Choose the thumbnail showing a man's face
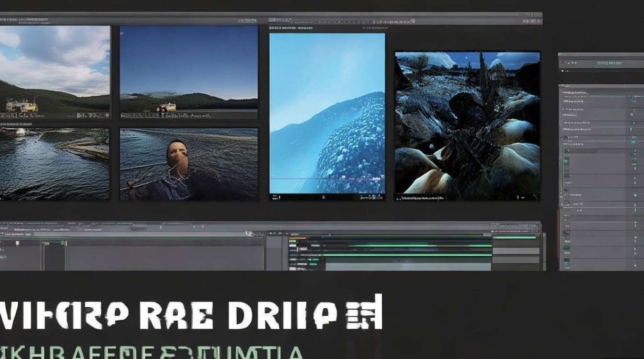Image resolution: width=644 pixels, height=359 pixels. click(x=189, y=164)
